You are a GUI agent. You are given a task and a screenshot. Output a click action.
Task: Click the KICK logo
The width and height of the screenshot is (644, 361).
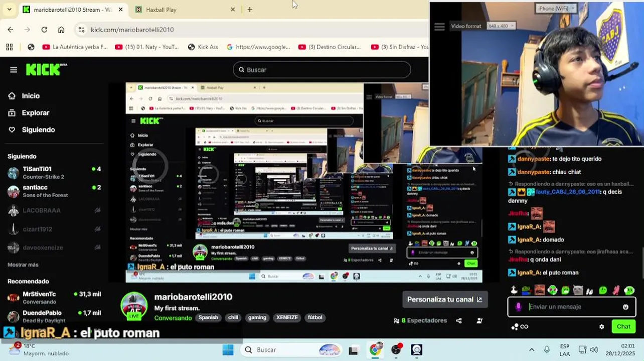[46, 69]
